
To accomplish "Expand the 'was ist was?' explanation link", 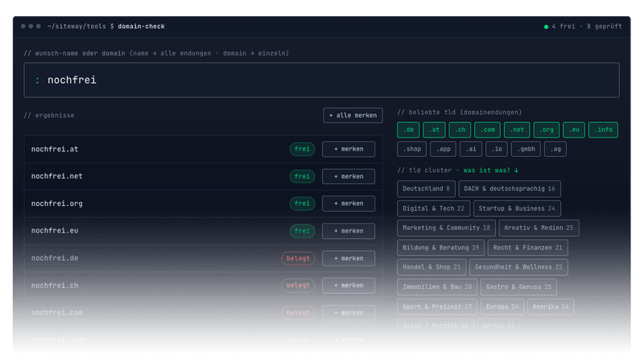I will click(x=491, y=170).
